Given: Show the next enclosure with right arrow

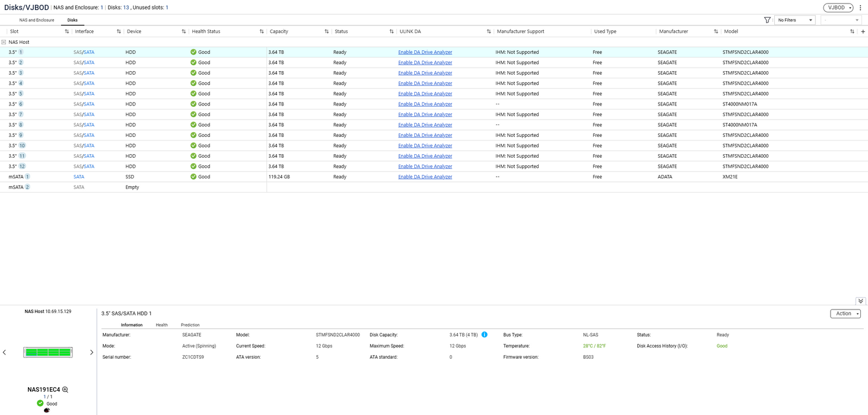Looking at the screenshot, I should click(x=91, y=352).
